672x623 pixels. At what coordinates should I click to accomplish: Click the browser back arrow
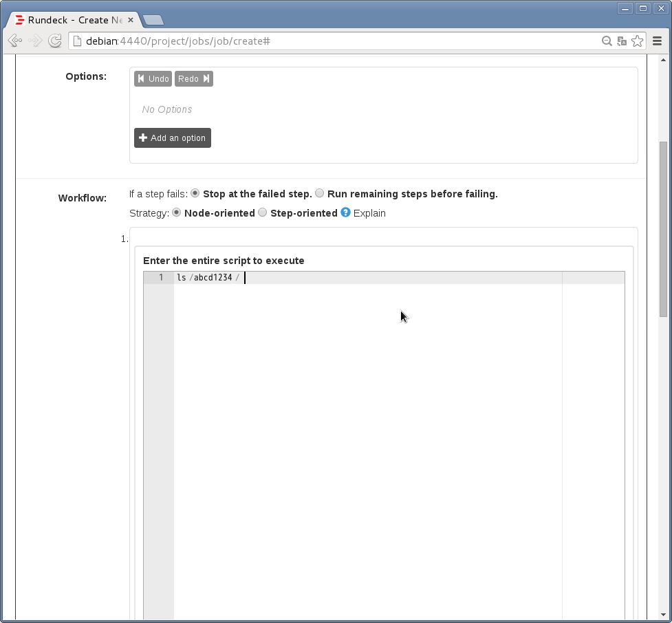[15, 41]
